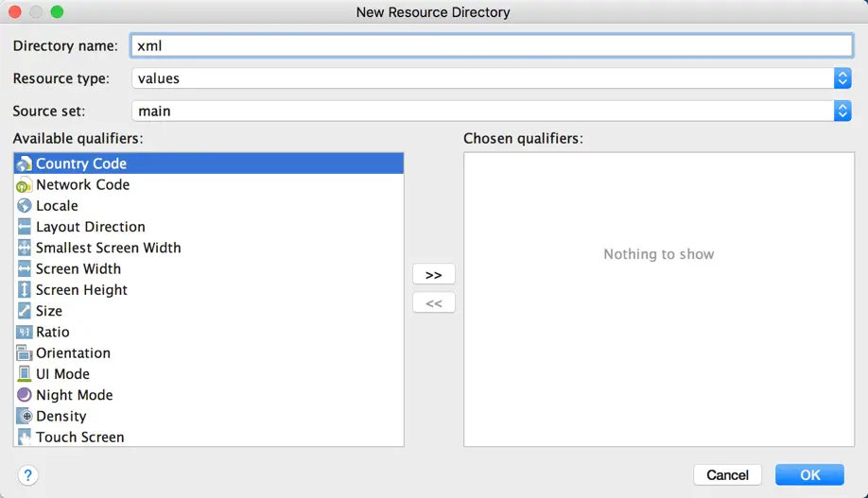Click the Size qualifier icon
Screen dimensions: 868x498
pos(24,311)
